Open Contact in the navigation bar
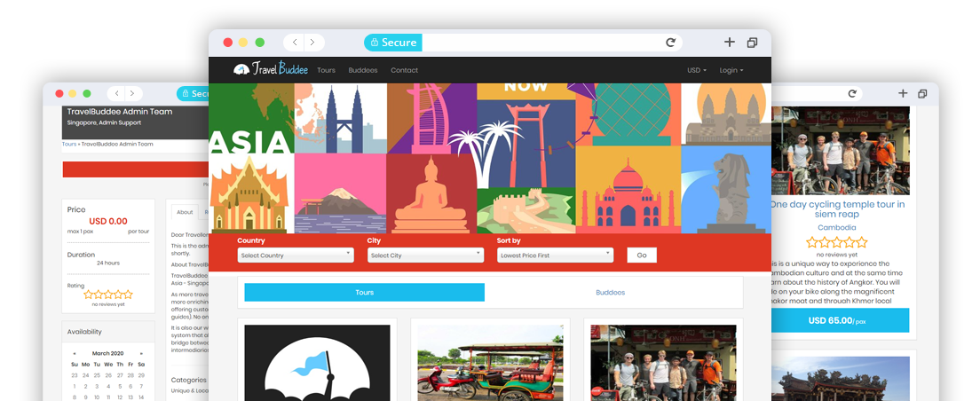 pos(405,71)
